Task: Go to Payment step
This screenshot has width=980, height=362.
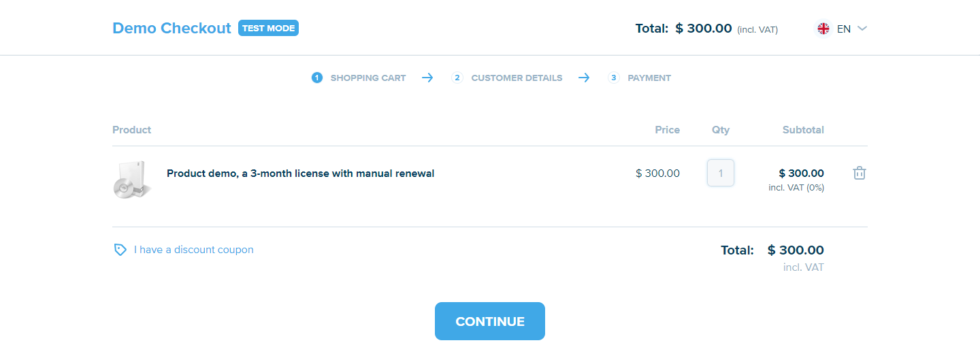Action: [x=649, y=78]
